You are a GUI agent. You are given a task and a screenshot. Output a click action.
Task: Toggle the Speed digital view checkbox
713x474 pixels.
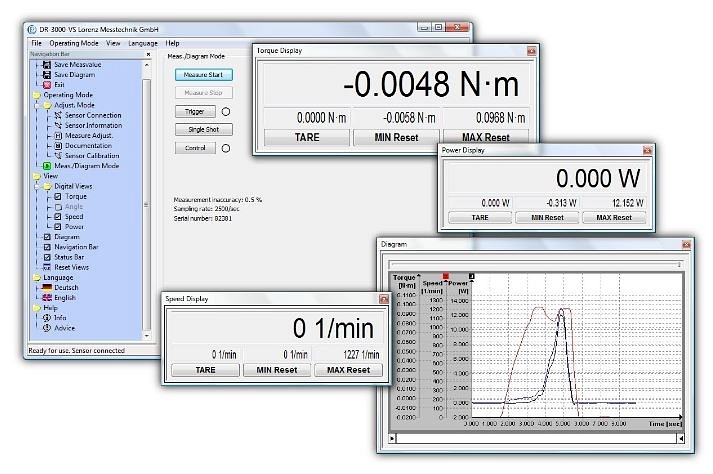click(58, 217)
